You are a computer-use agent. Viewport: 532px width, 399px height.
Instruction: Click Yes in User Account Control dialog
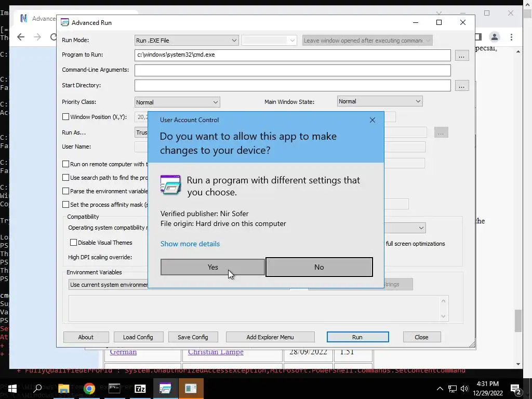click(212, 267)
